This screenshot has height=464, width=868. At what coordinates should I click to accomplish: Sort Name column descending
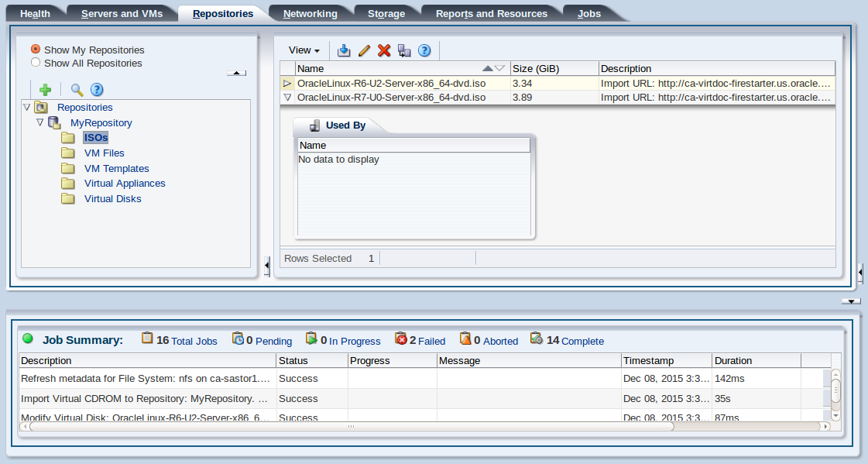[499, 69]
